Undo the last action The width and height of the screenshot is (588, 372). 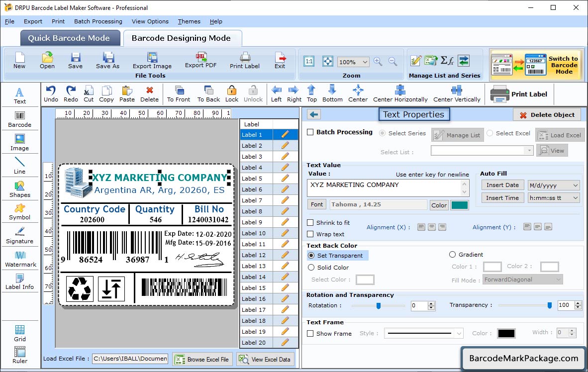(51, 94)
